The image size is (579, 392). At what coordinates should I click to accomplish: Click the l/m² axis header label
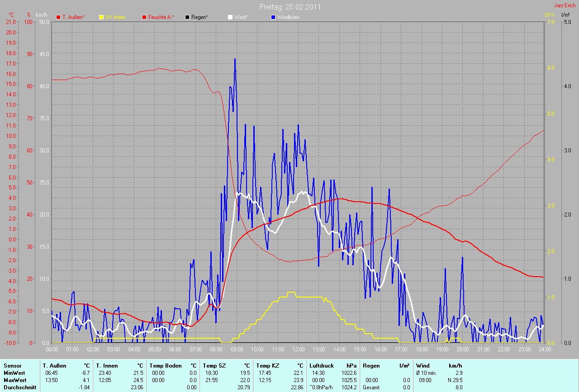pyautogui.click(x=565, y=15)
